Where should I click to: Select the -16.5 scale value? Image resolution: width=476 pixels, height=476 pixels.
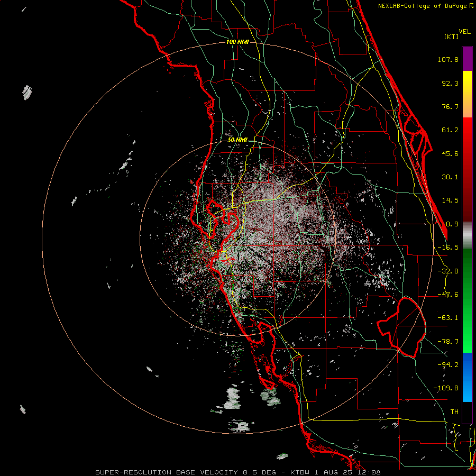(448, 248)
